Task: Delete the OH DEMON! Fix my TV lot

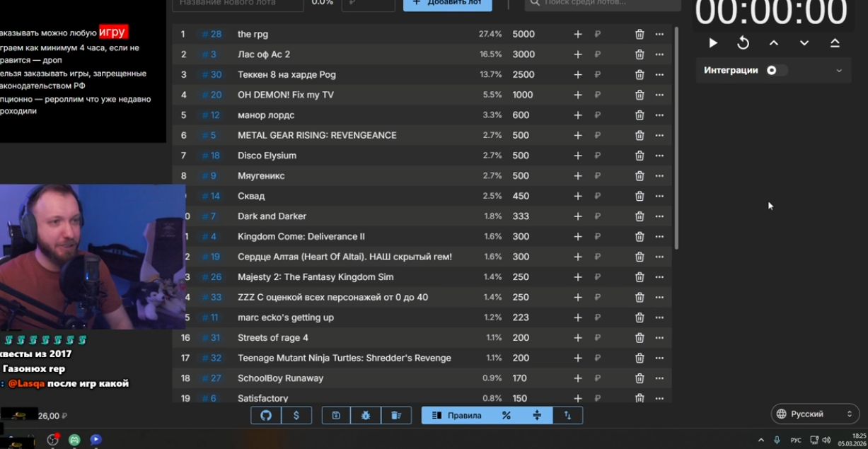Action: click(640, 95)
